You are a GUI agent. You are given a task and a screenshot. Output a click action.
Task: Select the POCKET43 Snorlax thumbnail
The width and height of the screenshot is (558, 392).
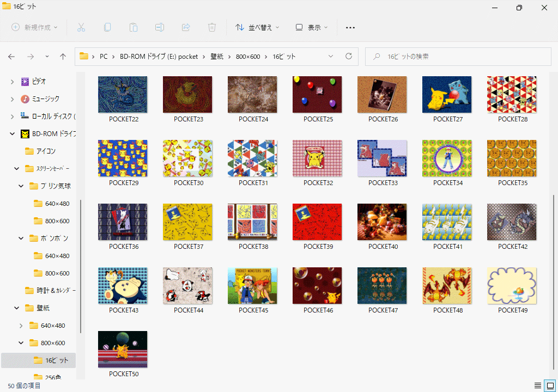(123, 285)
